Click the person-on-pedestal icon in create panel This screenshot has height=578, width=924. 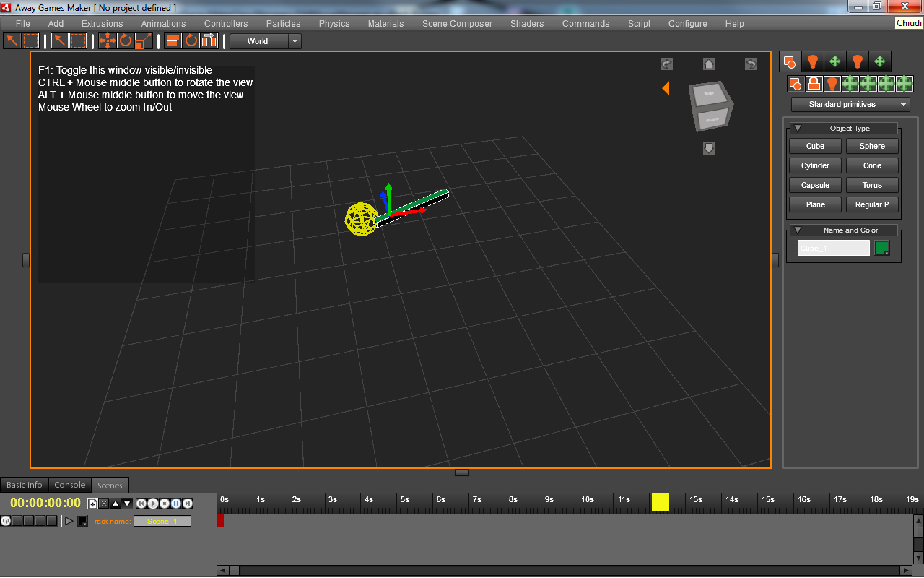(814, 84)
